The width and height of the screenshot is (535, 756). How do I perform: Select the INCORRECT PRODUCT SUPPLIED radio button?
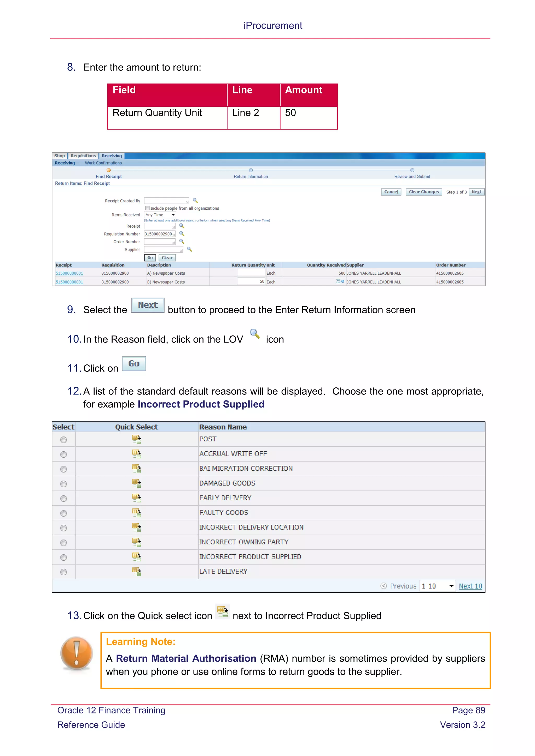coord(63,557)
